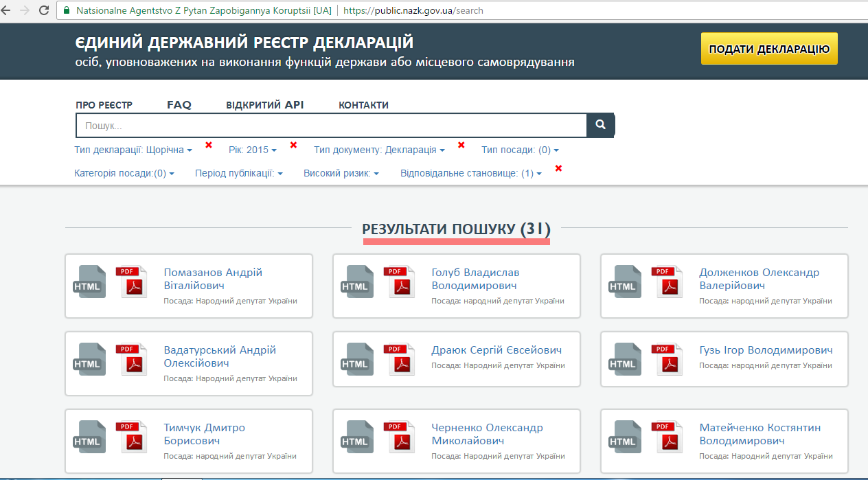Click into the Пошук search field
This screenshot has height=480, width=868.
pyautogui.click(x=330, y=126)
